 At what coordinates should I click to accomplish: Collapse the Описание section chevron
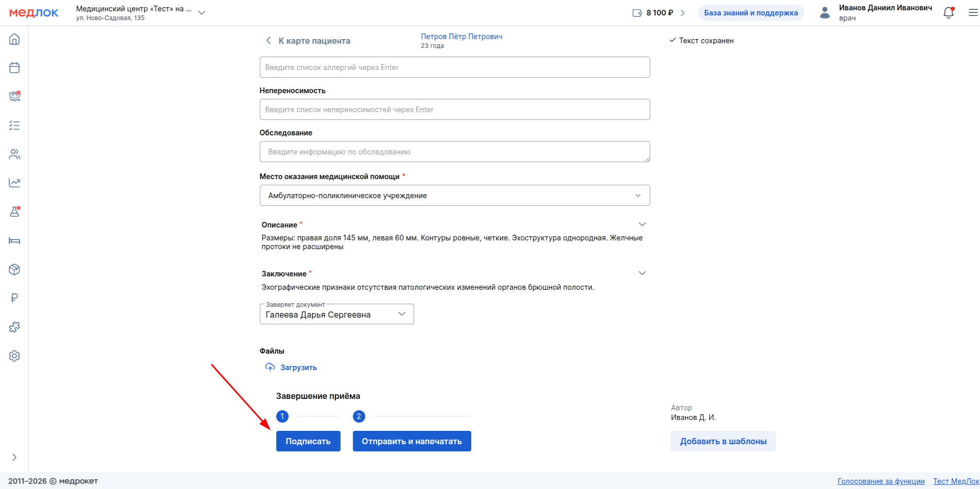[x=642, y=224]
